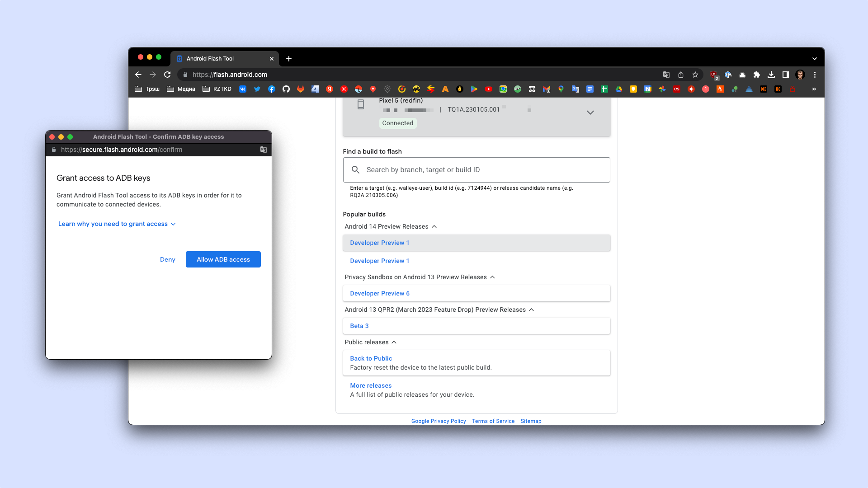The image size is (868, 488).
Task: Click the Search by branch target or build ID field
Action: [x=477, y=170]
